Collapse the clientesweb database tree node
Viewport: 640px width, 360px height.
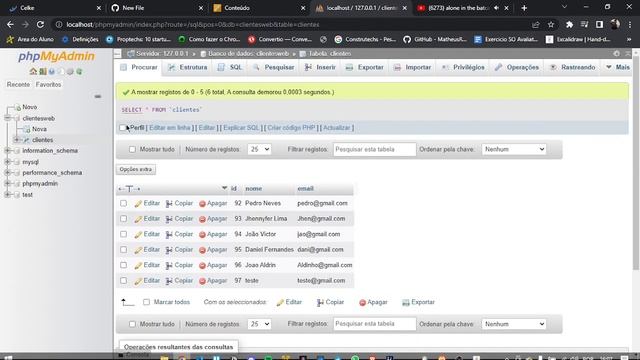coord(7,118)
